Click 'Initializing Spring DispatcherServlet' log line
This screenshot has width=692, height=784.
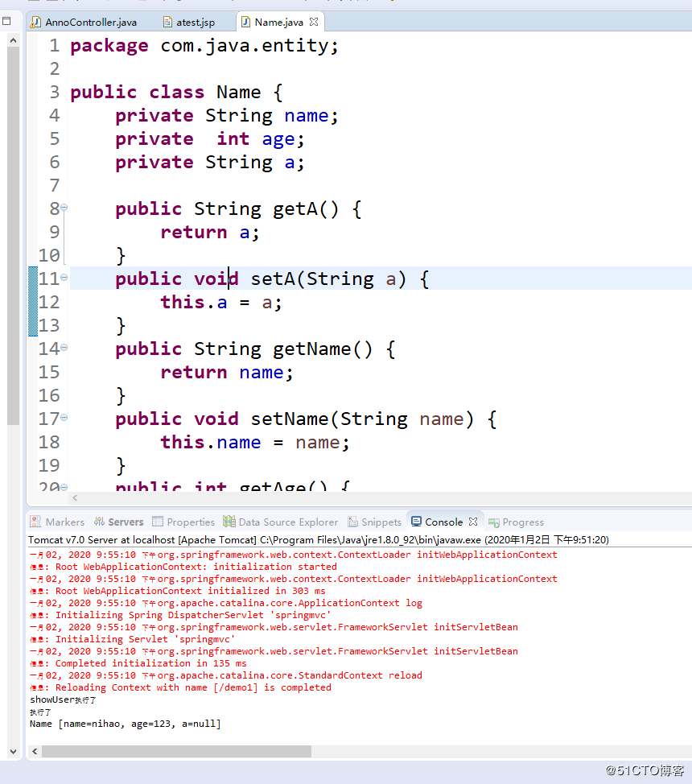coord(180,615)
